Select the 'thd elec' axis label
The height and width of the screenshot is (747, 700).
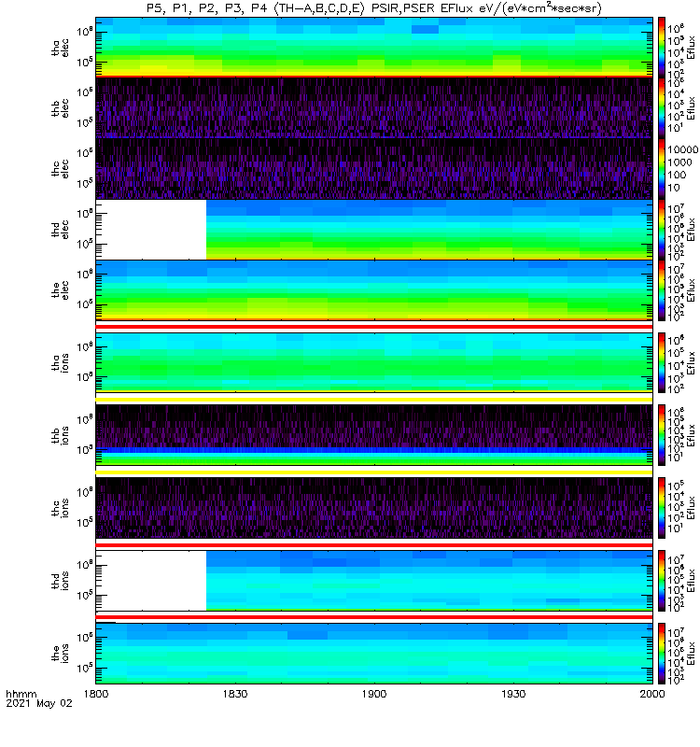(60, 230)
